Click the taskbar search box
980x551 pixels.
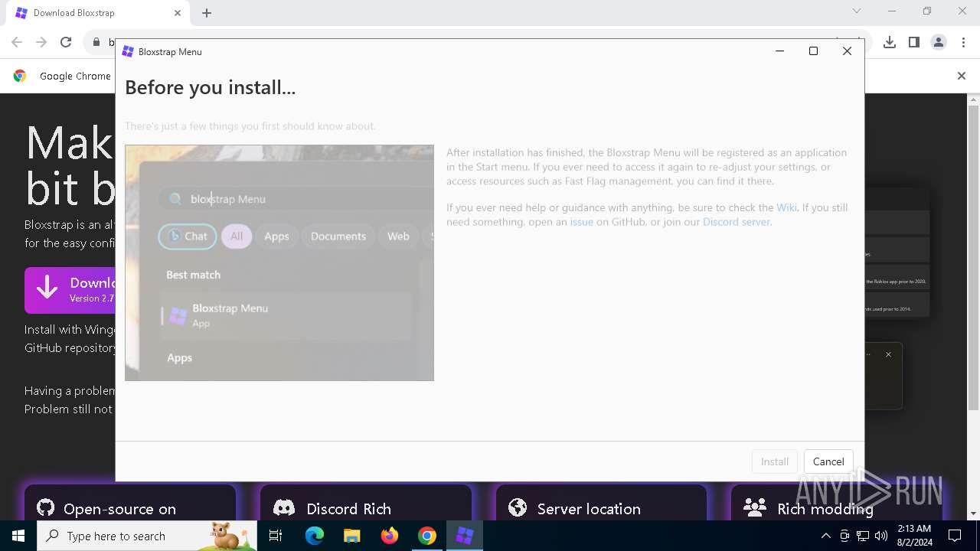click(x=147, y=536)
